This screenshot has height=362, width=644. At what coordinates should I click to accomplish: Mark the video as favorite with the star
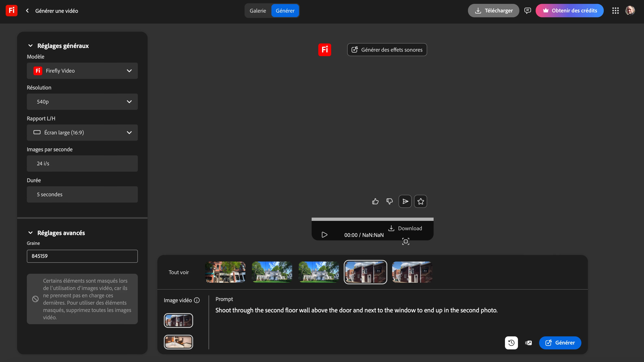pyautogui.click(x=421, y=201)
